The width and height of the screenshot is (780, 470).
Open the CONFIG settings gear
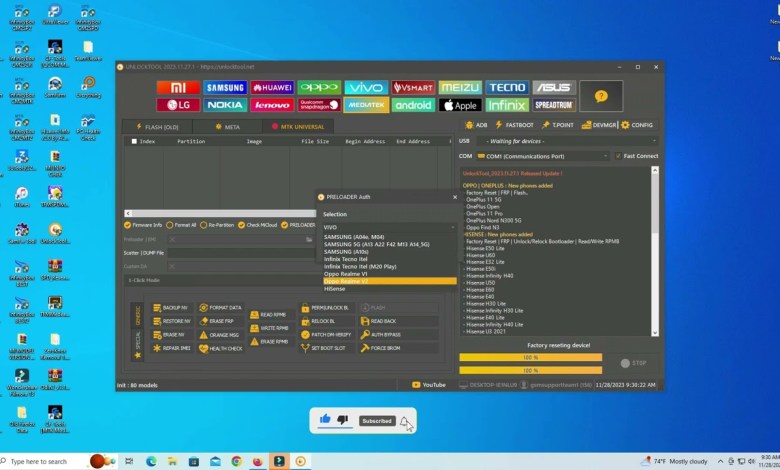coord(637,125)
